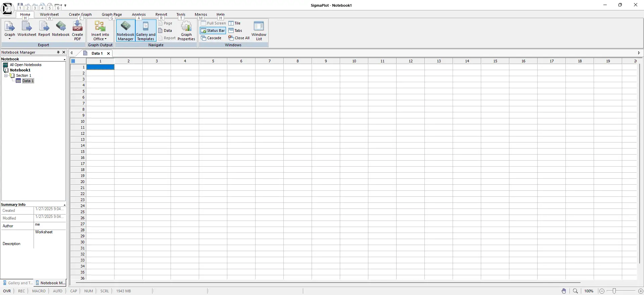This screenshot has height=295, width=644.
Task: Open the Graph Properties tool
Action: coord(186,31)
